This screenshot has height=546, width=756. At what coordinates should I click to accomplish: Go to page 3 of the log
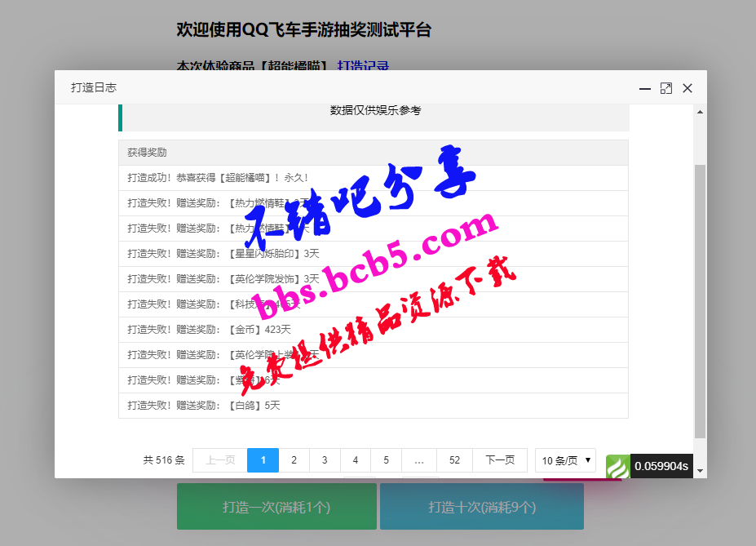point(325,460)
